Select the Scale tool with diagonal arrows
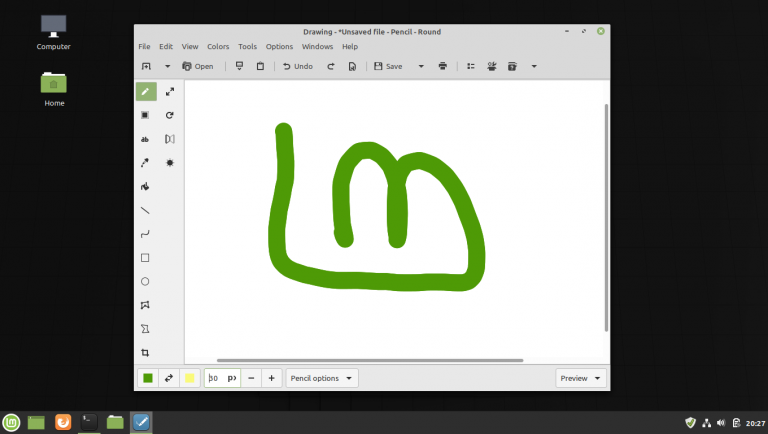This screenshot has height=434, width=768. 170,92
